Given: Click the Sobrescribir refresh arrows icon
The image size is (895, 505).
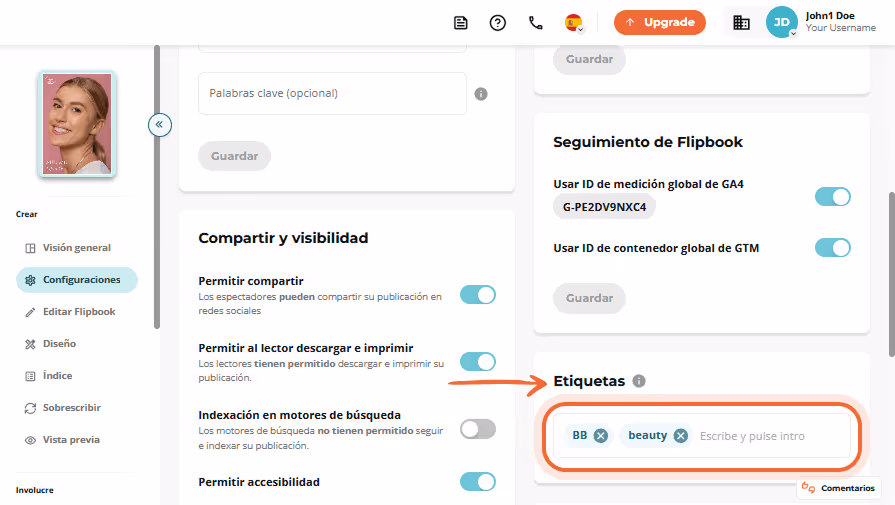Looking at the screenshot, I should [x=30, y=408].
